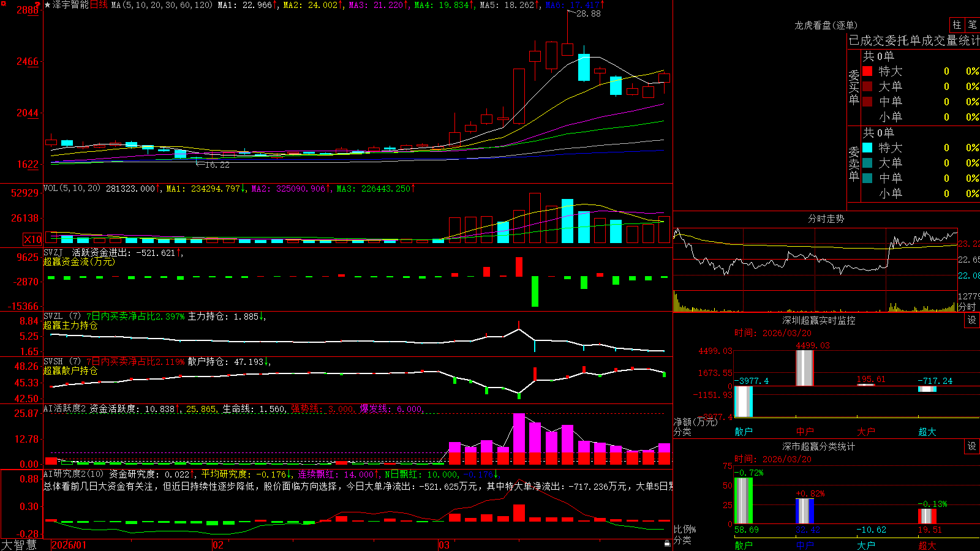Click the VOL(5,10,20) indicator label
This screenshot has width=980, height=551.
72,188
